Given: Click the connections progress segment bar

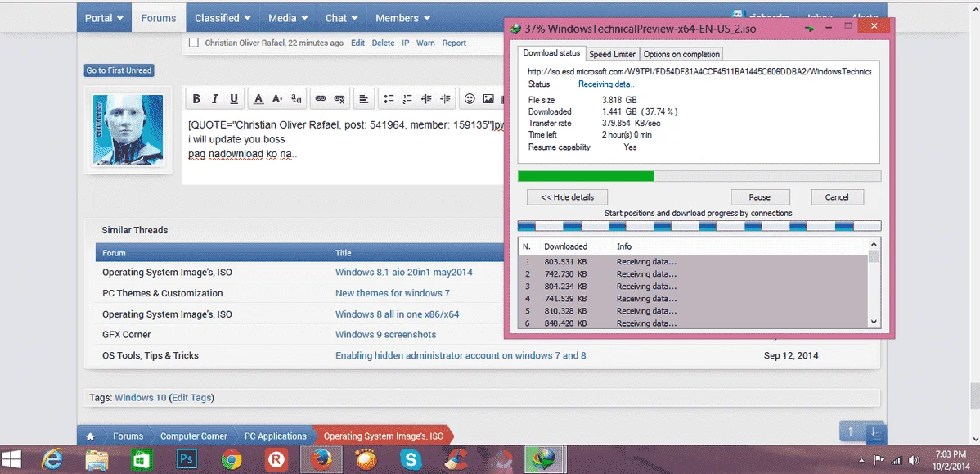Looking at the screenshot, I should pyautogui.click(x=699, y=226).
